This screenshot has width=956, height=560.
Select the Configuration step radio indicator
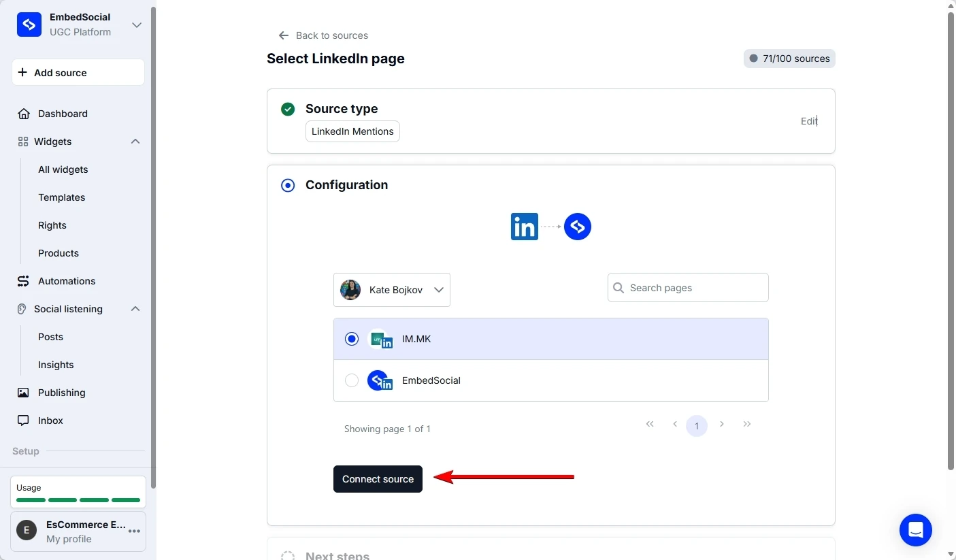(x=288, y=185)
